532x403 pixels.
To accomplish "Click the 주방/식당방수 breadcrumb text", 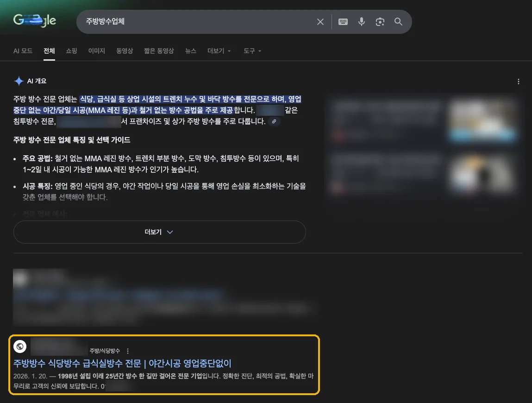I will [x=105, y=351].
